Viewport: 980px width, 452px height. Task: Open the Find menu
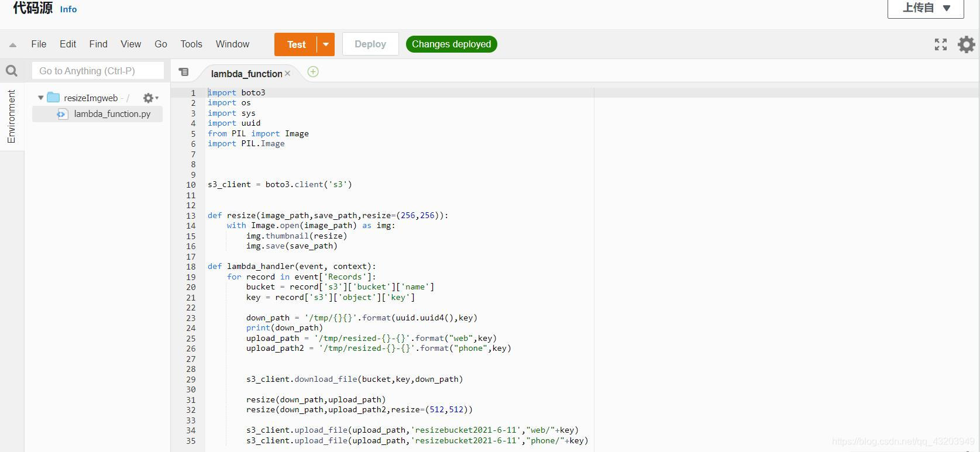98,44
